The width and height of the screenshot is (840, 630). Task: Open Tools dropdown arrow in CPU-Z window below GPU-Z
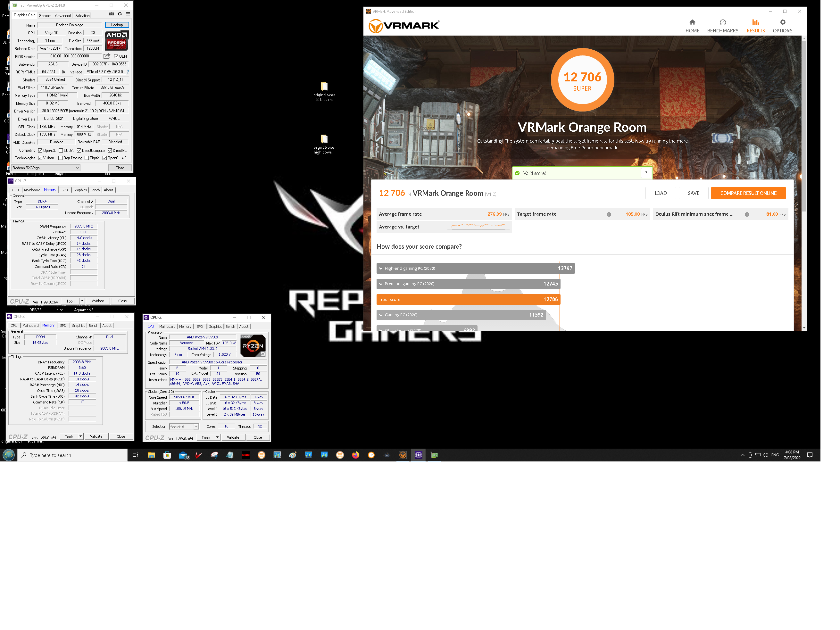tap(82, 301)
